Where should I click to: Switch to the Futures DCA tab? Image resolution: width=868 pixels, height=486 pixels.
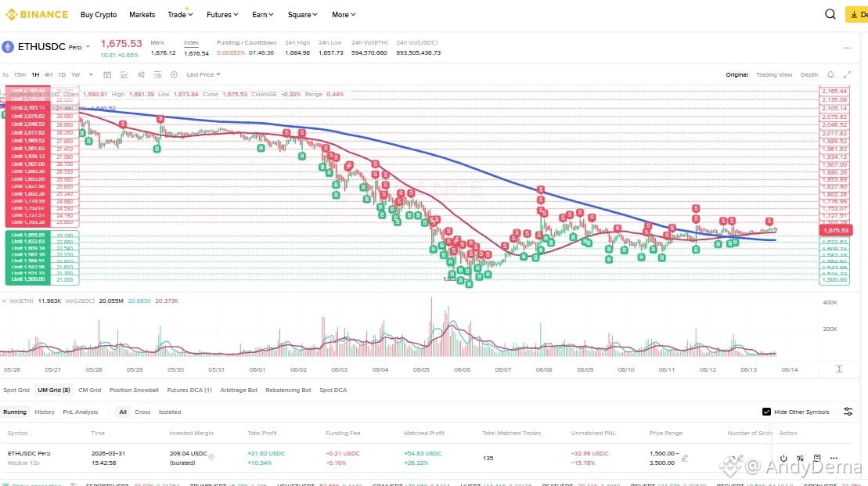click(189, 390)
